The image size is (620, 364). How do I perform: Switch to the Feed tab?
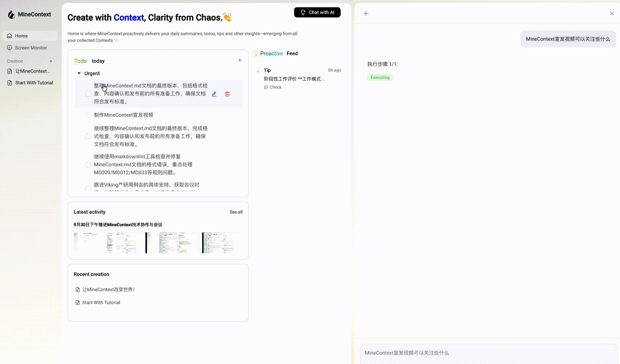292,53
